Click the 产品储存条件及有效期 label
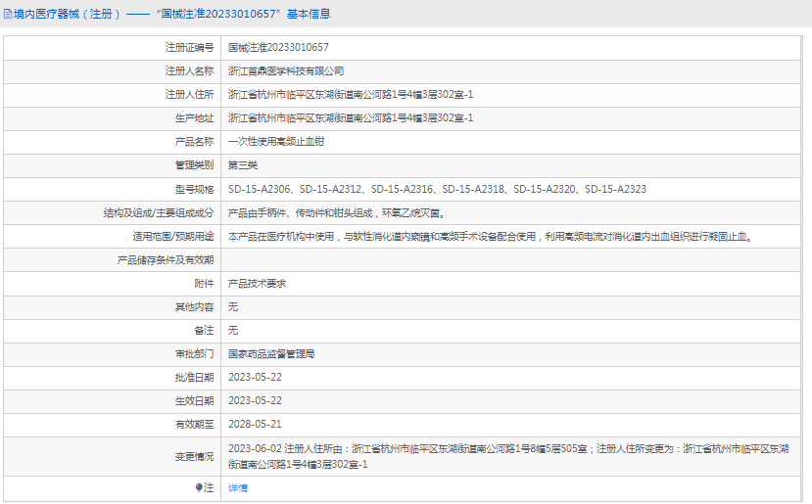This screenshot has height=504, width=812. [166, 260]
